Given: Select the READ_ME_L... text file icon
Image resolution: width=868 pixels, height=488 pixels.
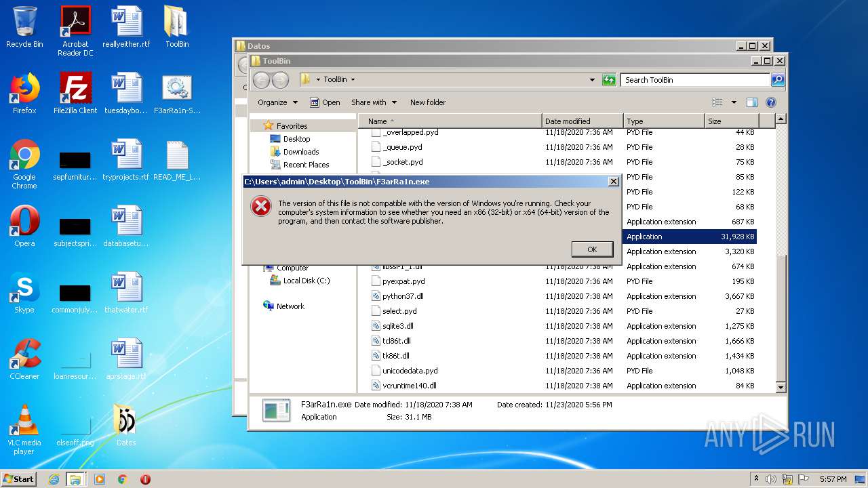Looking at the screenshot, I should (x=177, y=160).
